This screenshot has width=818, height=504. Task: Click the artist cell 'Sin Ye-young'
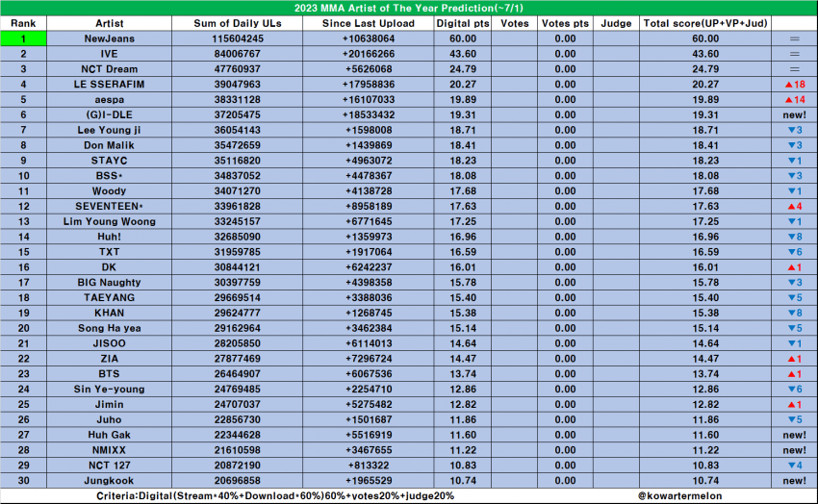tap(109, 389)
